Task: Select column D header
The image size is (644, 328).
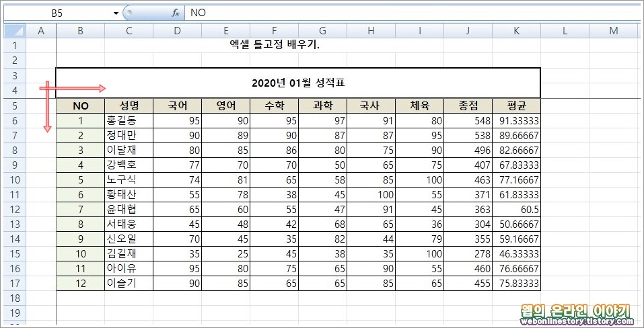Action: pyautogui.click(x=178, y=31)
